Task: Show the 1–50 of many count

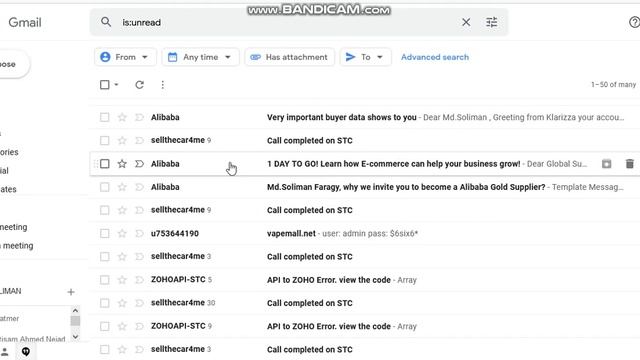Action: pos(613,84)
